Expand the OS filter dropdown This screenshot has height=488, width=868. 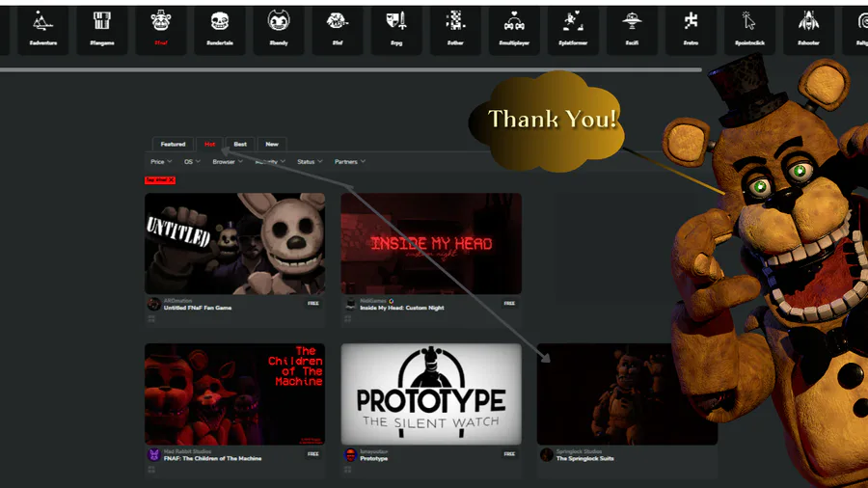(192, 162)
